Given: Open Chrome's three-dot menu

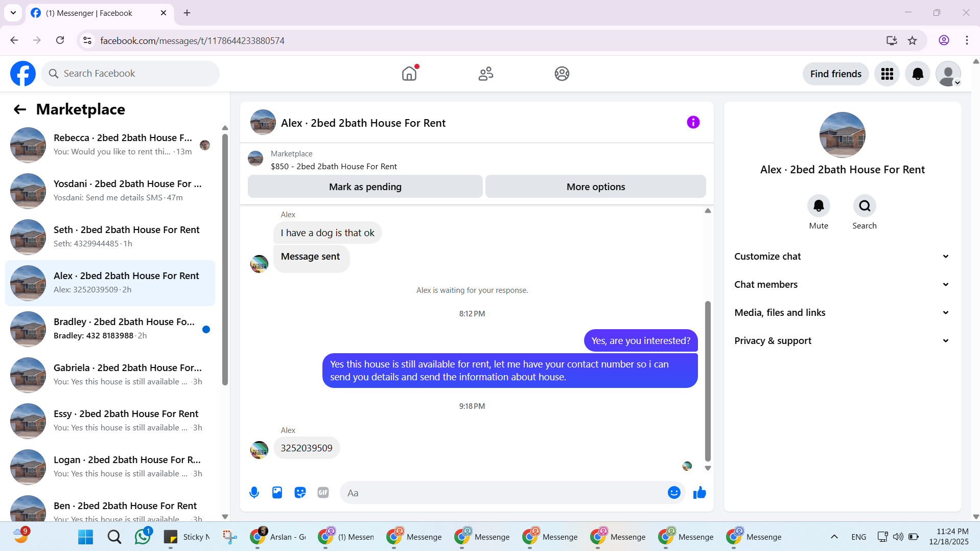Looking at the screenshot, I should [x=967, y=40].
